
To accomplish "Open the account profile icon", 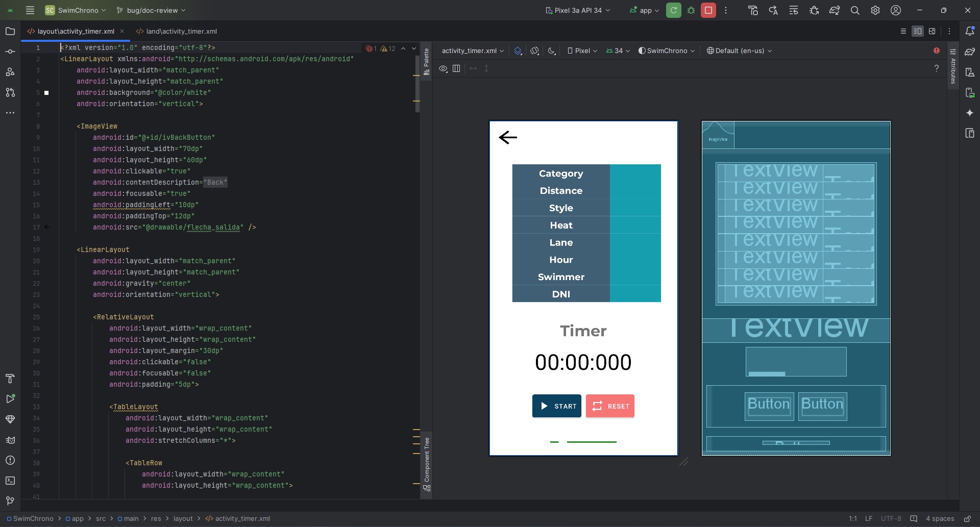I will coord(896,10).
